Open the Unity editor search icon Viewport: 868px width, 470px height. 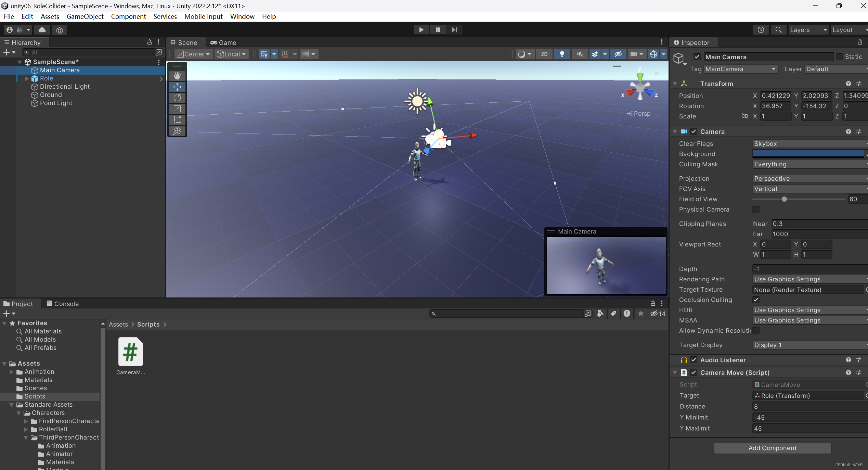tap(778, 30)
